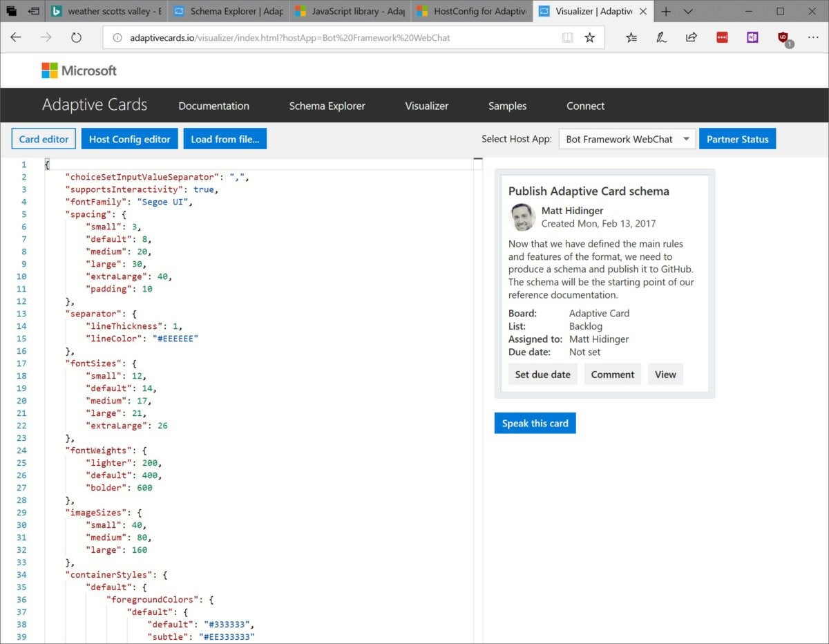The height and width of the screenshot is (644, 829).
Task: Go to the Adaptive Cards home title
Action: pyautogui.click(x=95, y=105)
